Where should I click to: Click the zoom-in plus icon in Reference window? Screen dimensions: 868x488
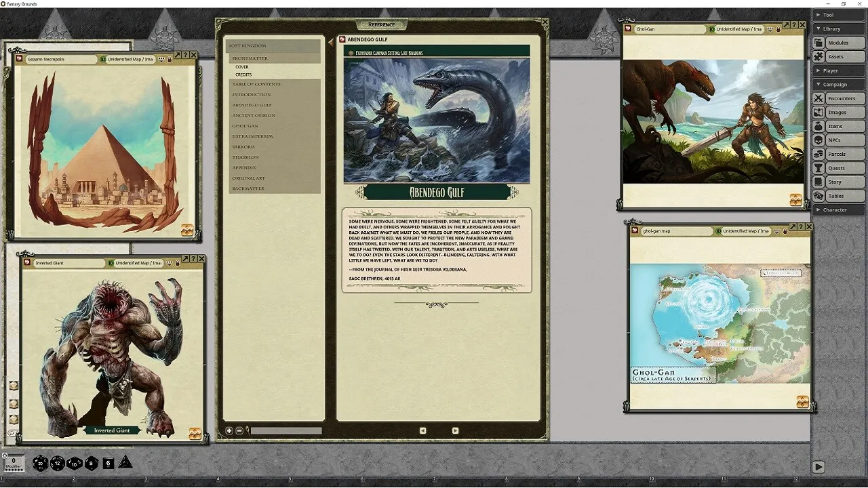[229, 430]
